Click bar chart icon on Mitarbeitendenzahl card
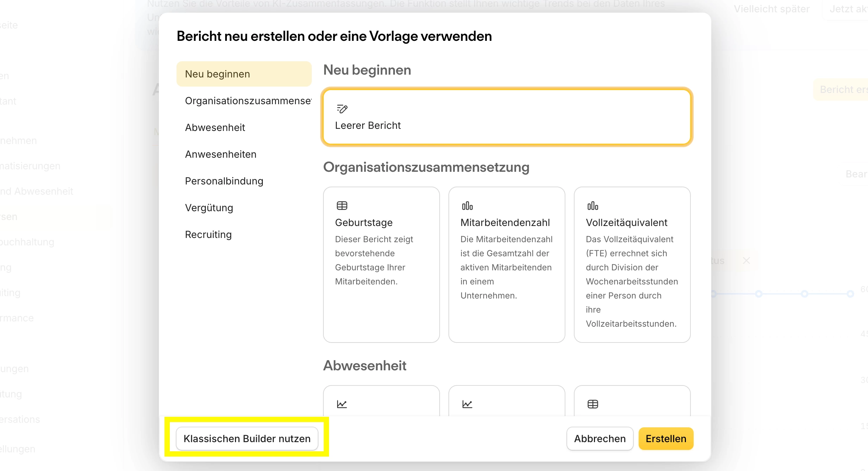Screen dimensions: 868x471 point(467,206)
